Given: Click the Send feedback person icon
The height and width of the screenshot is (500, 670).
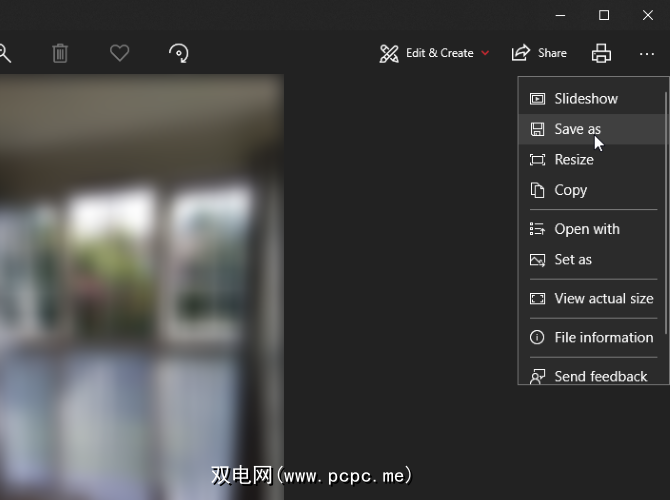Looking at the screenshot, I should [537, 376].
